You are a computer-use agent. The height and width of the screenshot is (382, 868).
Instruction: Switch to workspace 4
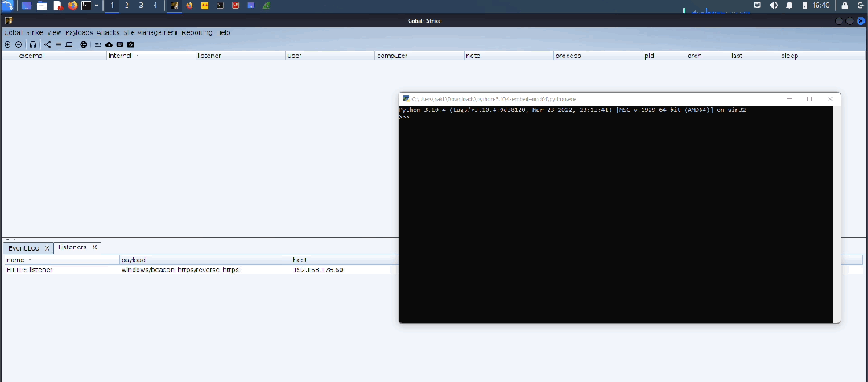[155, 6]
